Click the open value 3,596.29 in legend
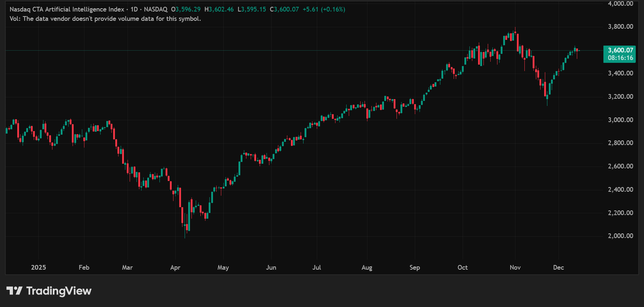This screenshot has width=644, height=307. [188, 9]
